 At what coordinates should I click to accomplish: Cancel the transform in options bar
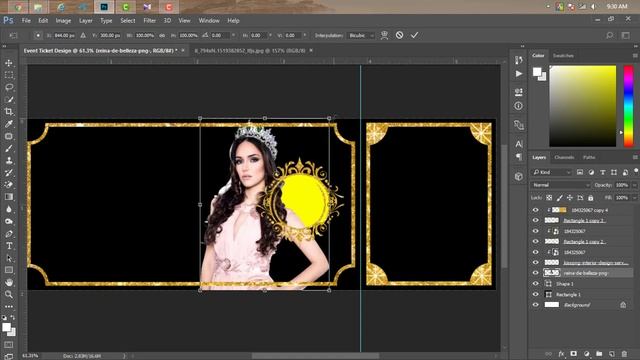[399, 35]
